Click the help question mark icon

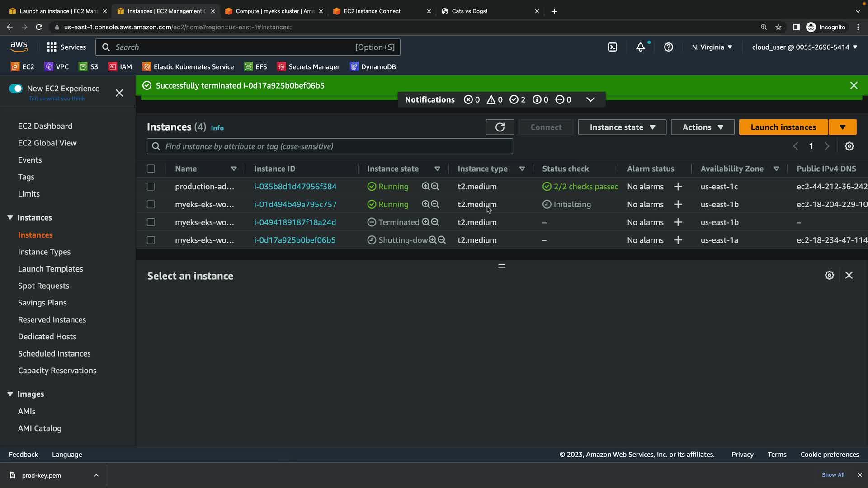click(668, 47)
